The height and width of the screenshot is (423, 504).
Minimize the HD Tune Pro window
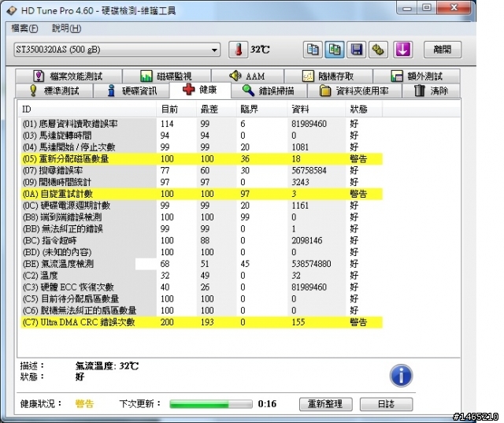[x=407, y=8]
